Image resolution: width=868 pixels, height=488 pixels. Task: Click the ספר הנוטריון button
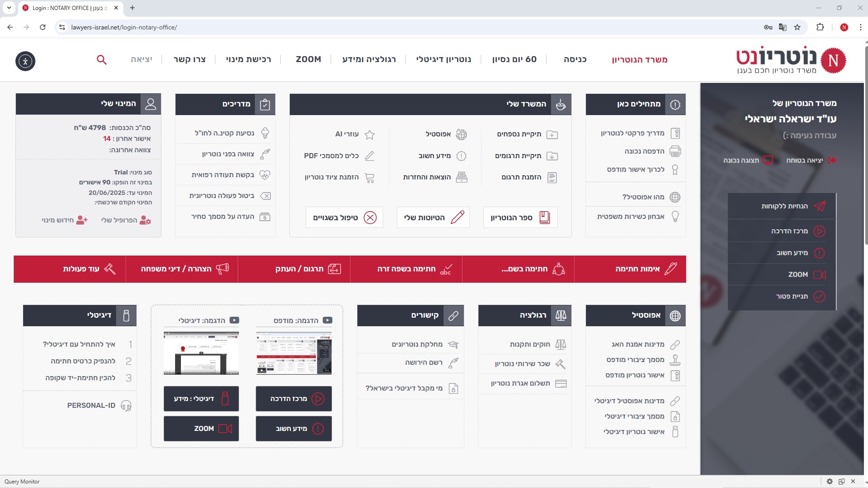(520, 217)
